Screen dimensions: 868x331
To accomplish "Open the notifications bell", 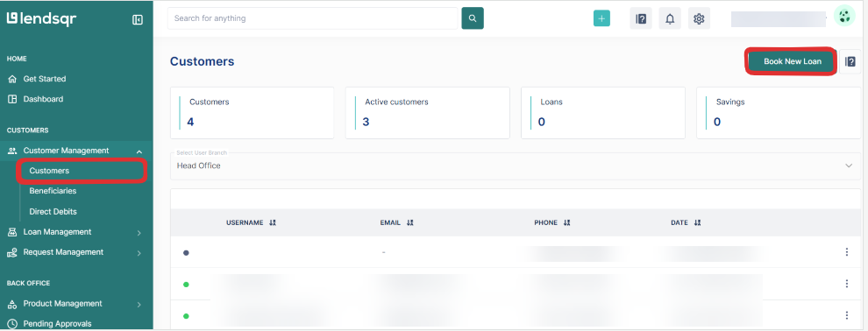I will click(x=670, y=18).
